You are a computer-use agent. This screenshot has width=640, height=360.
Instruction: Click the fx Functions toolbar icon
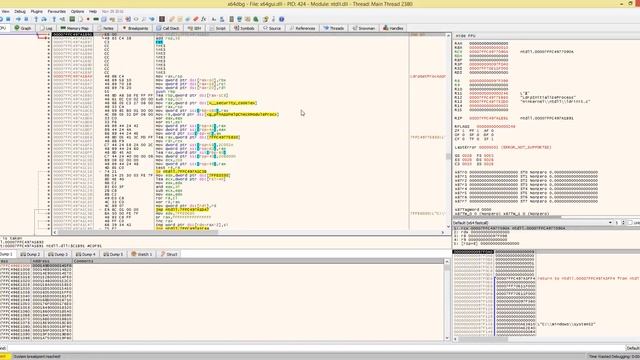click(203, 19)
